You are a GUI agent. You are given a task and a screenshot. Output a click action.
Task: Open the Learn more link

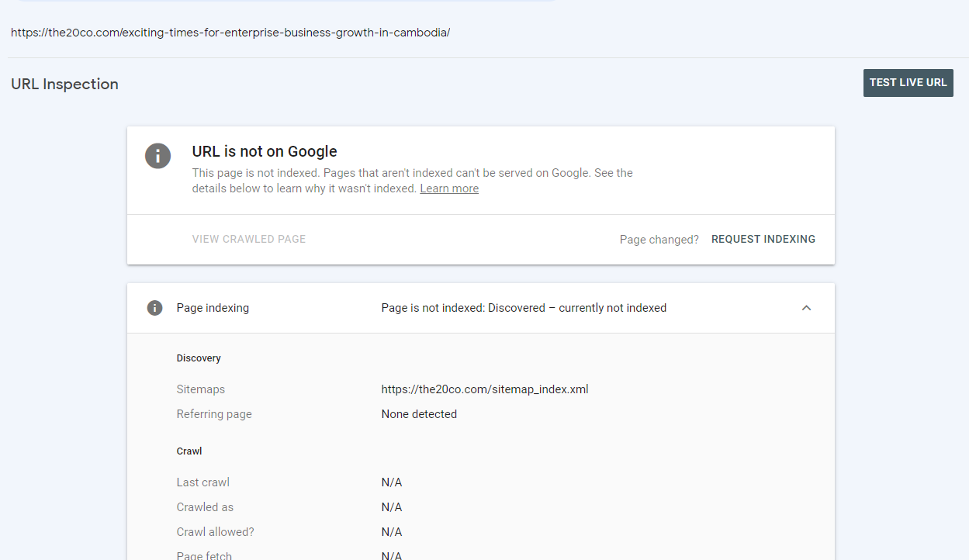tap(449, 188)
